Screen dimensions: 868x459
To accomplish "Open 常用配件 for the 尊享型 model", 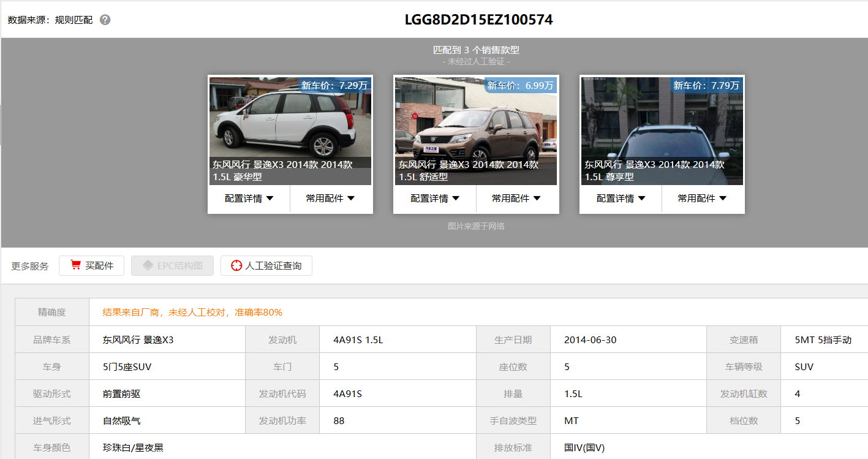I will [702, 199].
